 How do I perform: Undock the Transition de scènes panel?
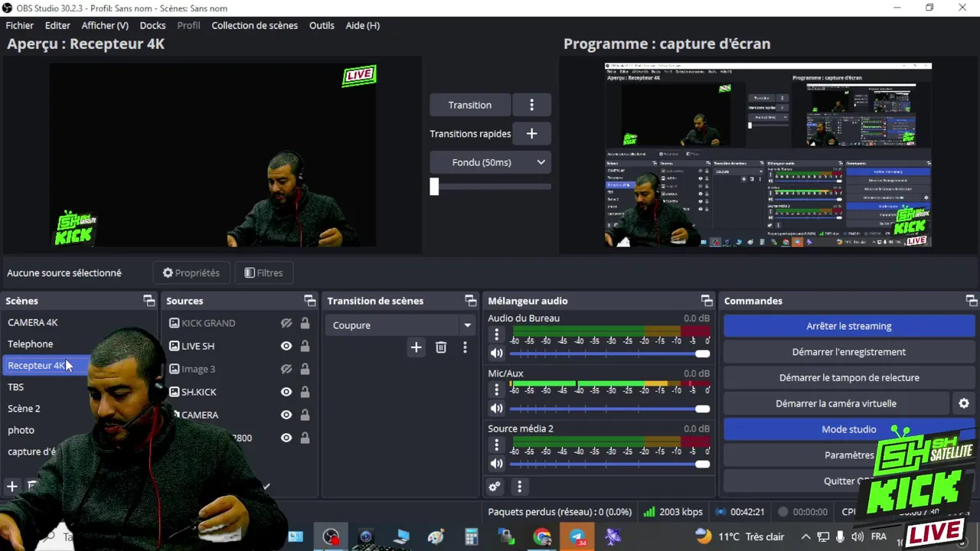[470, 301]
